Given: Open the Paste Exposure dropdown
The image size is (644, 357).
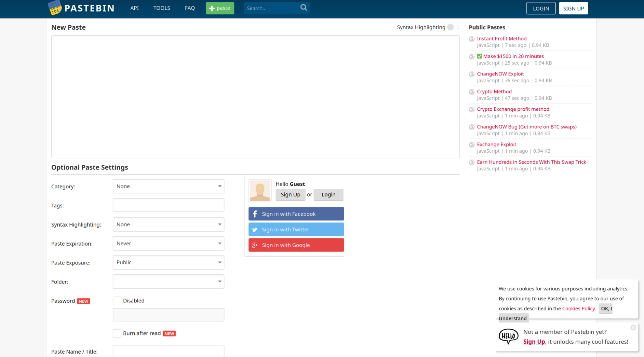Looking at the screenshot, I should (x=168, y=262).
